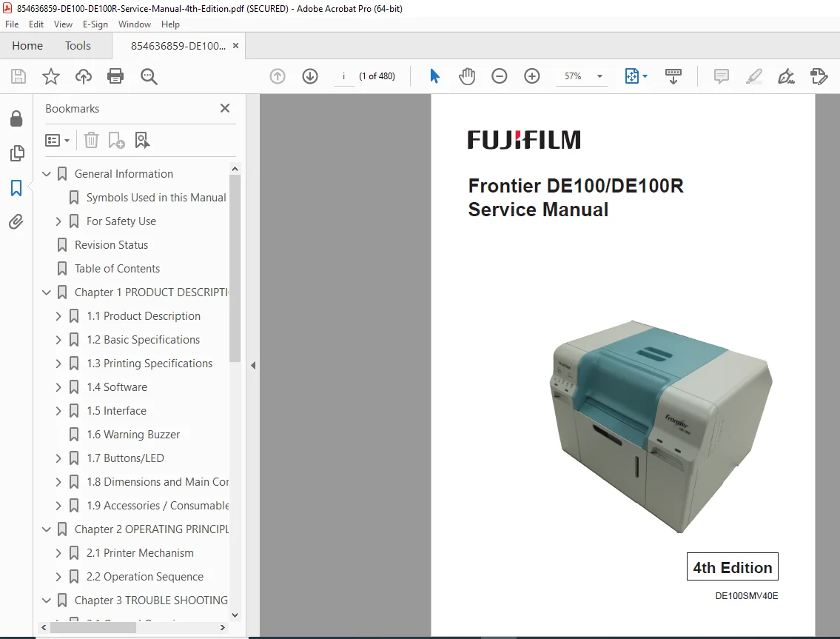Viewport: 840px width, 639px height.
Task: Expand the For Safety Use bookmark
Action: (x=58, y=221)
